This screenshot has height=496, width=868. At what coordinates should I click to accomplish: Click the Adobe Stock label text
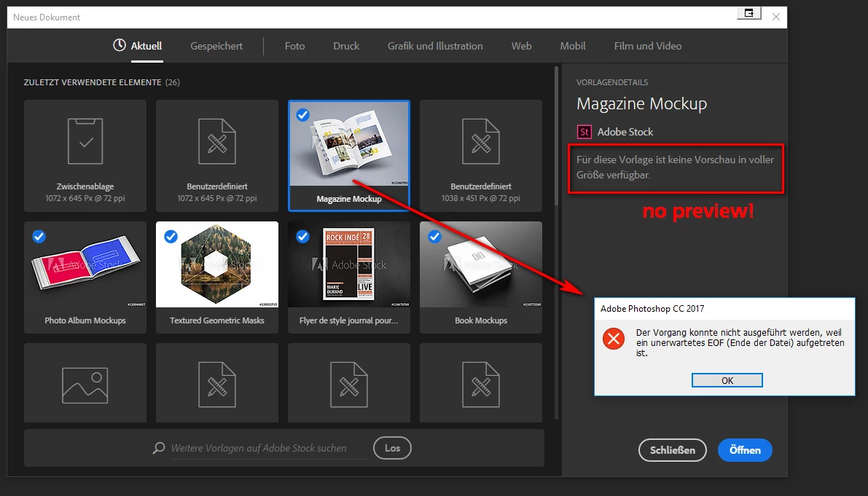pos(625,132)
